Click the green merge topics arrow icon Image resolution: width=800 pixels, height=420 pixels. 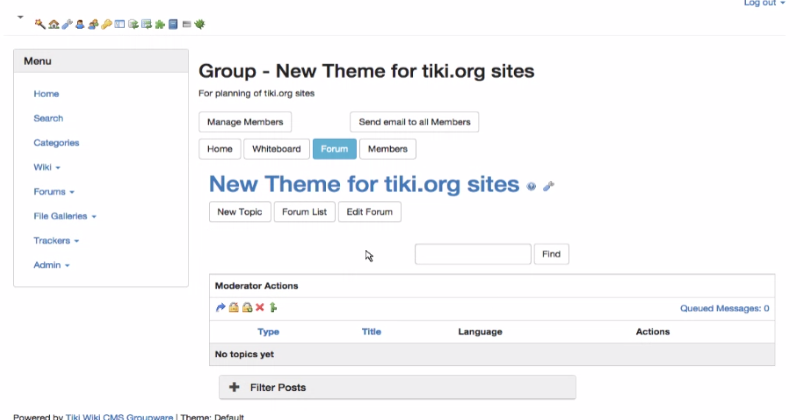pos(273,307)
